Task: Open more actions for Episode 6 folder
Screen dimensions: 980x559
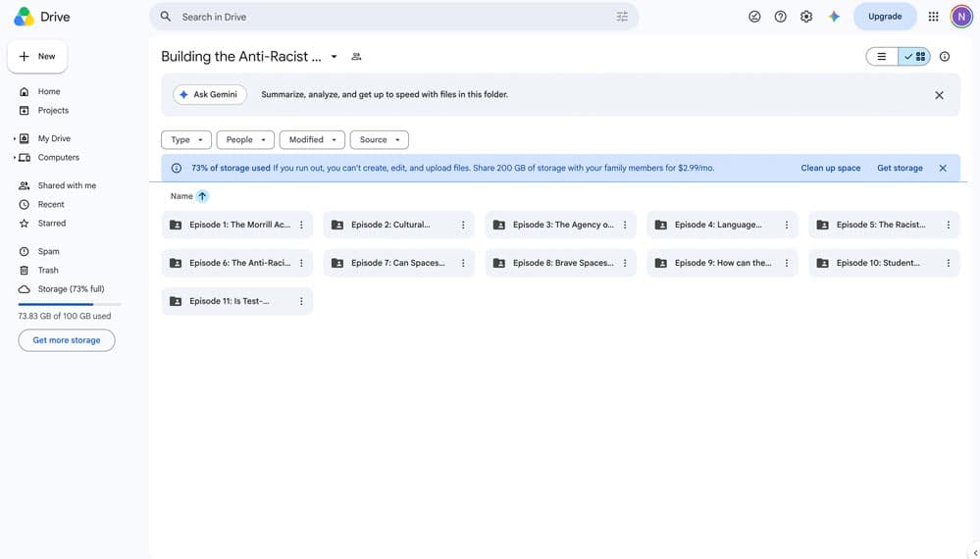Action: coord(301,263)
